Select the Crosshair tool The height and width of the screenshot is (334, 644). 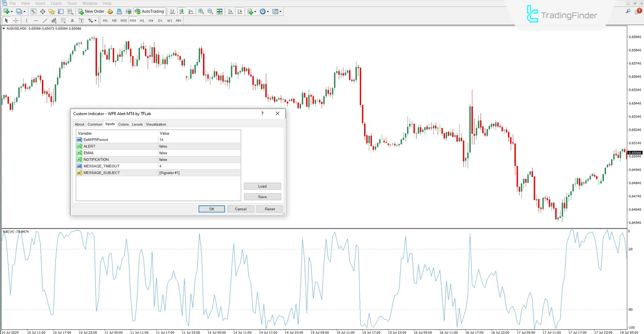15,20
